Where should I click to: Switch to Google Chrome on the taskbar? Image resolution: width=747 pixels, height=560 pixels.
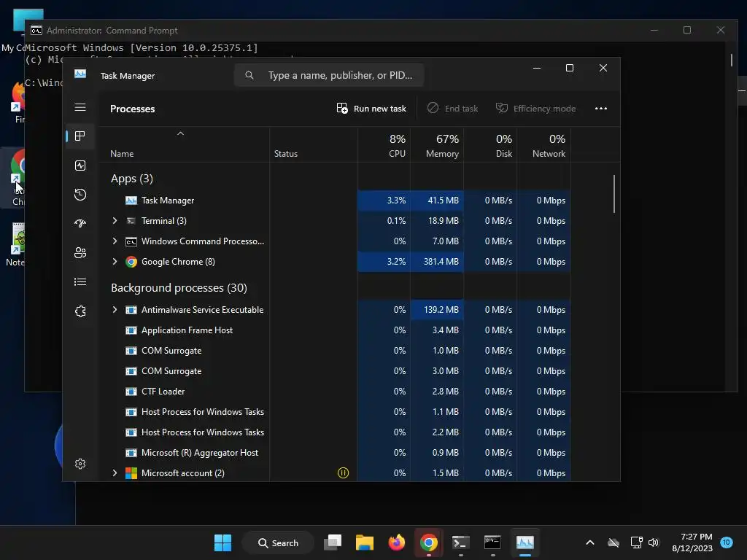428,542
